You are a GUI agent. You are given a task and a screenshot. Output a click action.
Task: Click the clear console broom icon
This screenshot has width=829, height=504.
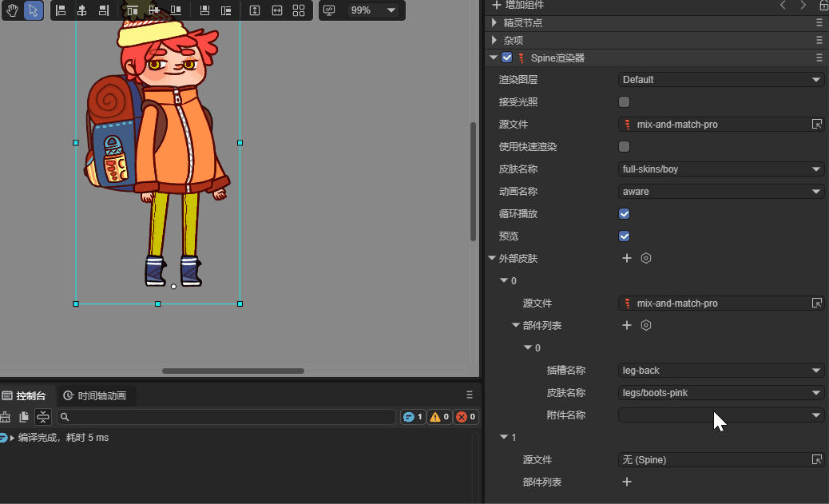(5, 417)
